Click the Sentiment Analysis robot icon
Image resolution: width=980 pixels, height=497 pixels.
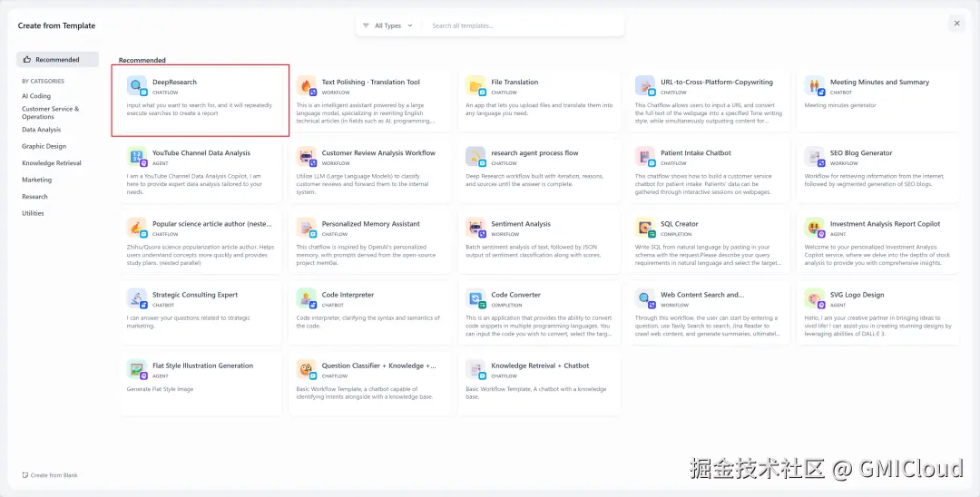point(475,228)
